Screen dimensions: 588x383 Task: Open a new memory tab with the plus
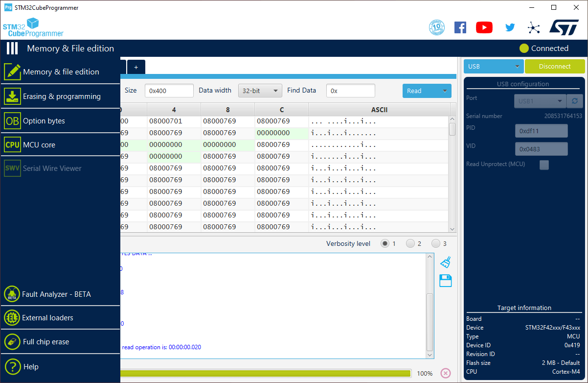(x=136, y=67)
